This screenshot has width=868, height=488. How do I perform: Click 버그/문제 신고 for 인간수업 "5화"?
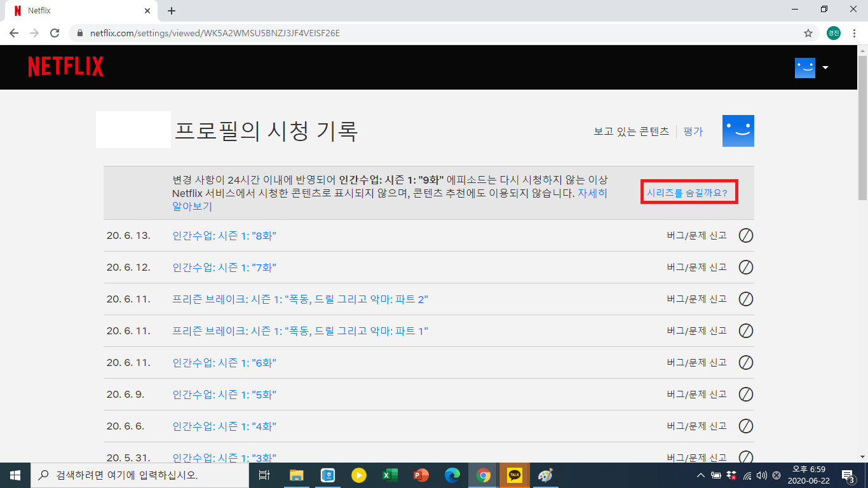tap(696, 395)
